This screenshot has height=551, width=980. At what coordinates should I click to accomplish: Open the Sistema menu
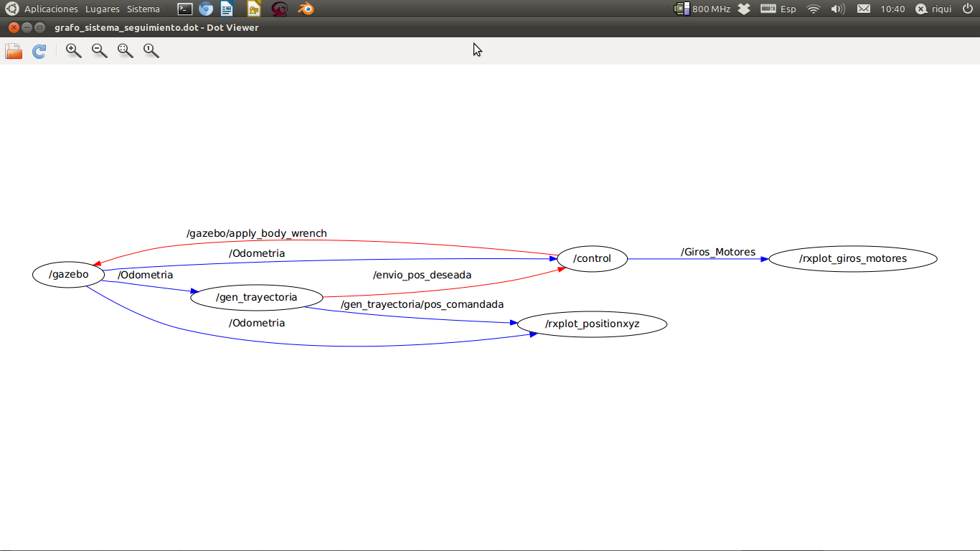point(143,9)
